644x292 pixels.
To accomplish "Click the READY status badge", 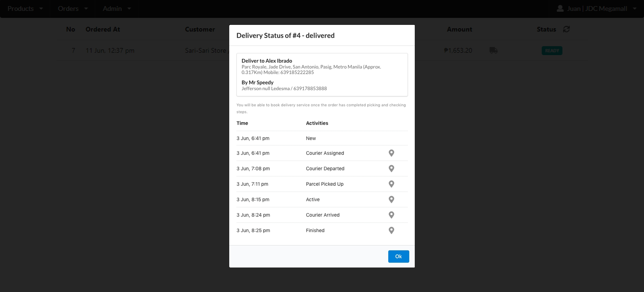I will [x=552, y=50].
